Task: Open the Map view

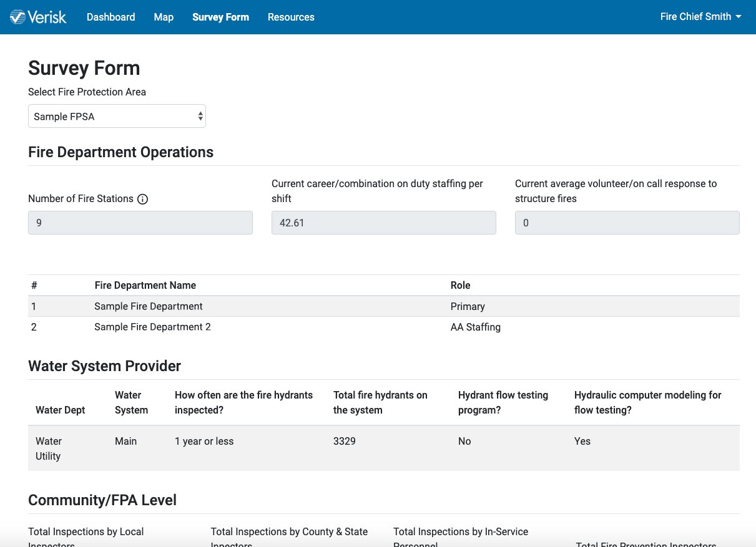Action: 164,17
